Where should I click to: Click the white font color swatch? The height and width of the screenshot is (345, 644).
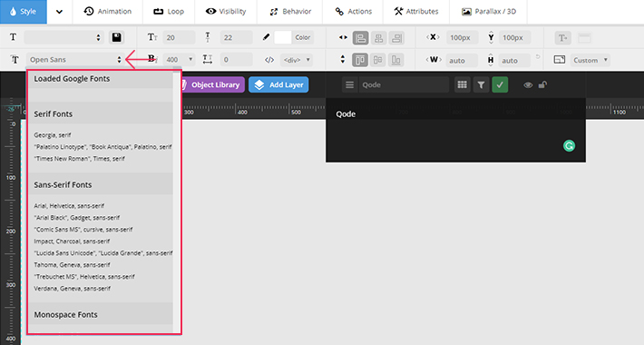tap(283, 37)
